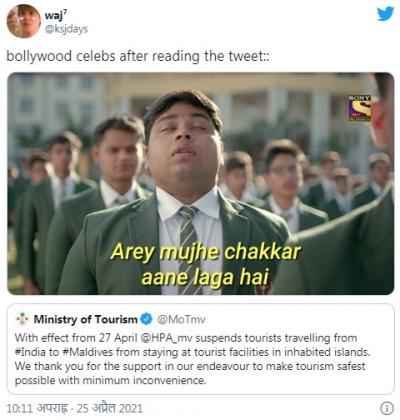This screenshot has height=420, width=400.
Task: Open the @ksjdays handle link
Action: (66, 29)
